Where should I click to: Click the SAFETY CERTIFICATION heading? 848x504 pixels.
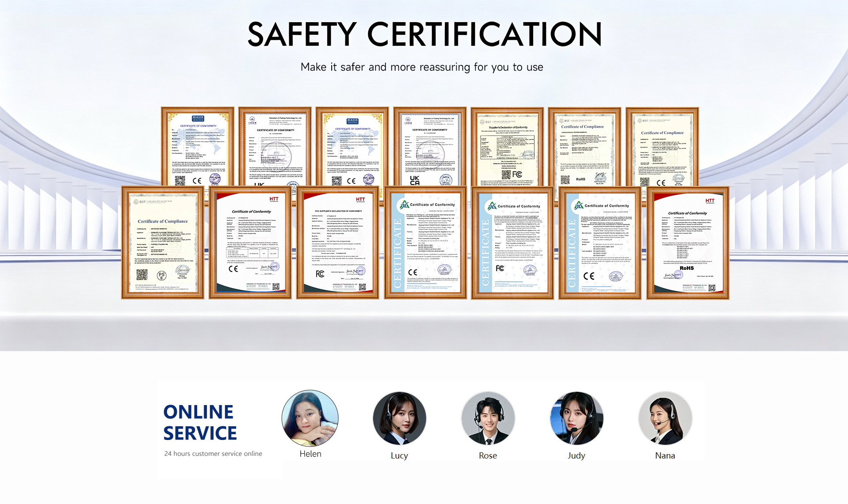(x=424, y=34)
